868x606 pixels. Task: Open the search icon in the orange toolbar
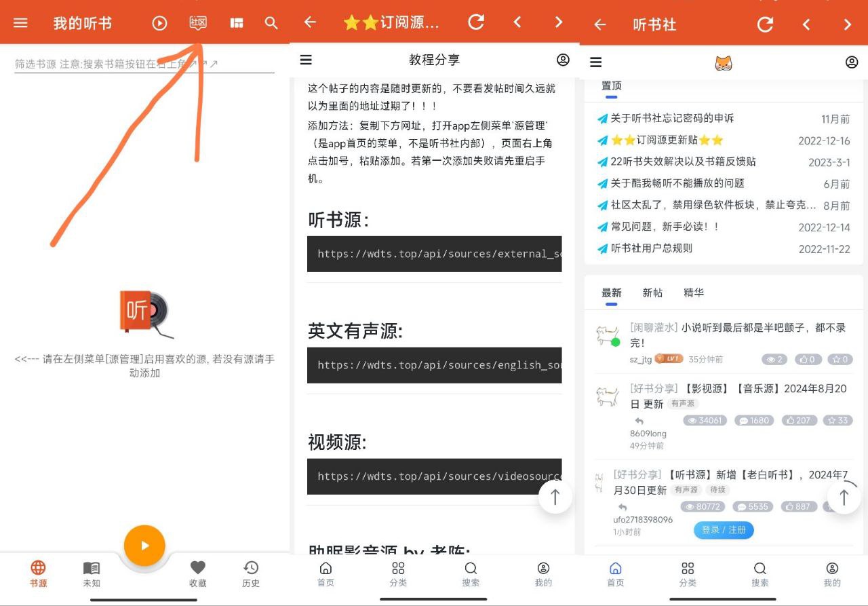pyautogui.click(x=271, y=22)
